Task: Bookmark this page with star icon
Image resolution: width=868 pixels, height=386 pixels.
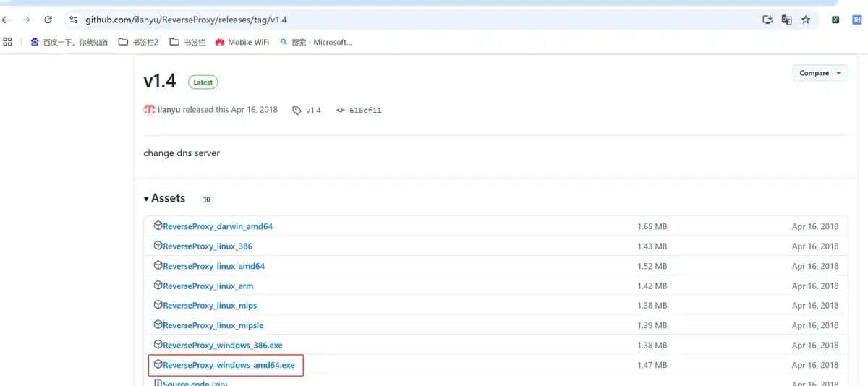Action: [806, 20]
